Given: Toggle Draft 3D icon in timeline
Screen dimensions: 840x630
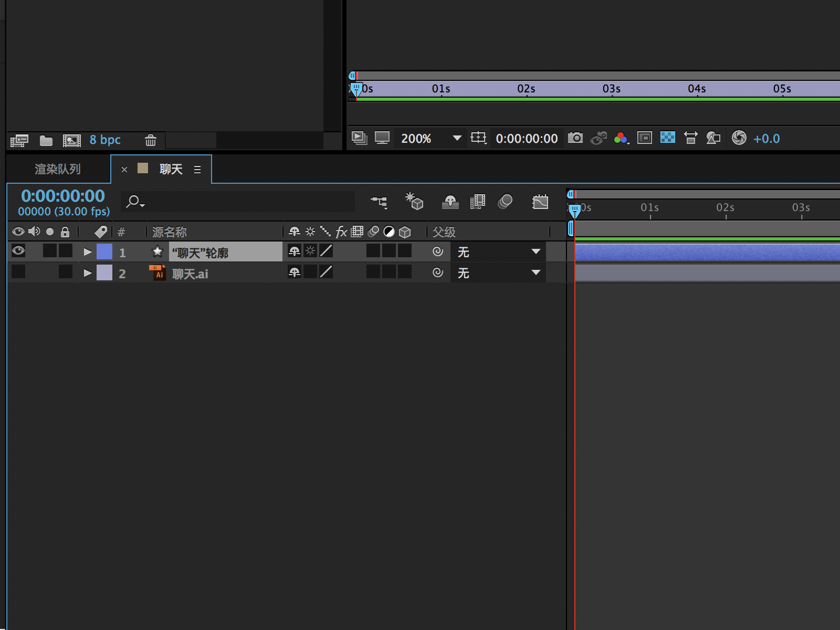Looking at the screenshot, I should 414,201.
